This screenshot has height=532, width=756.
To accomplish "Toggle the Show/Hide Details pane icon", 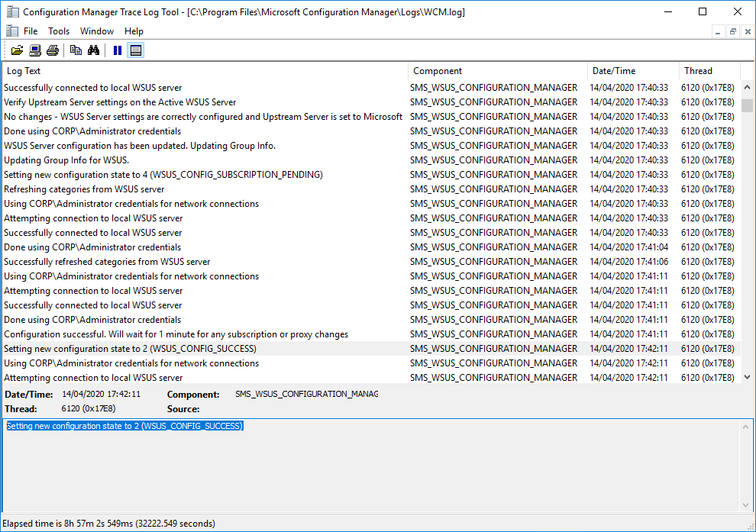I will (x=136, y=50).
